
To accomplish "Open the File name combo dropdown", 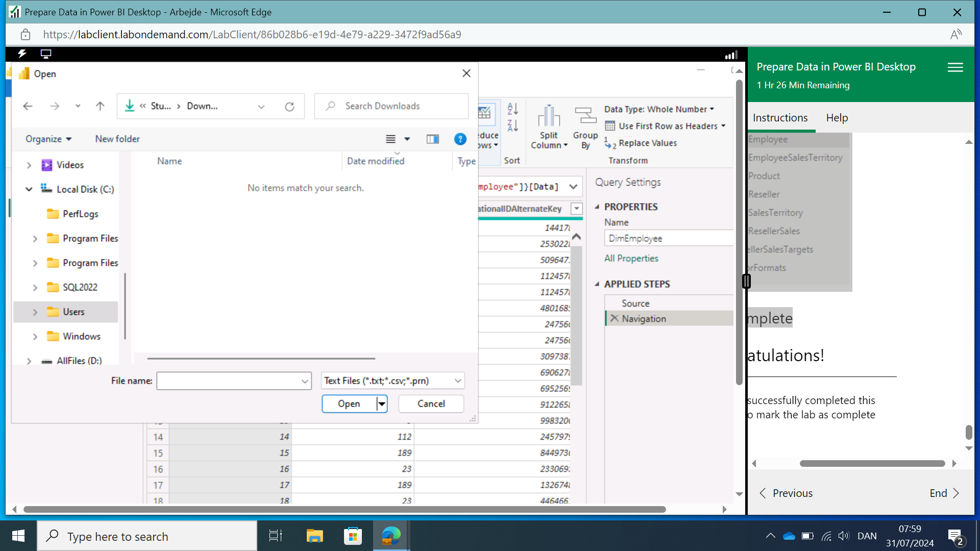I will click(305, 381).
